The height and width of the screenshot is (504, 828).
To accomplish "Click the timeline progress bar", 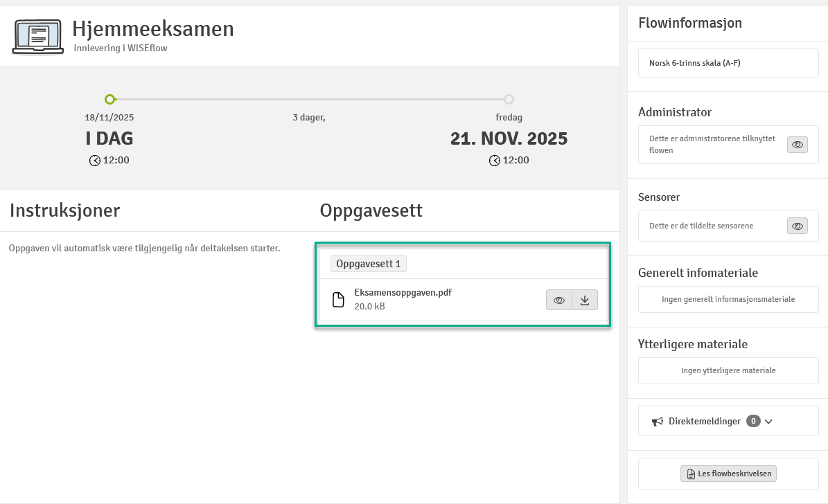I will 310,99.
